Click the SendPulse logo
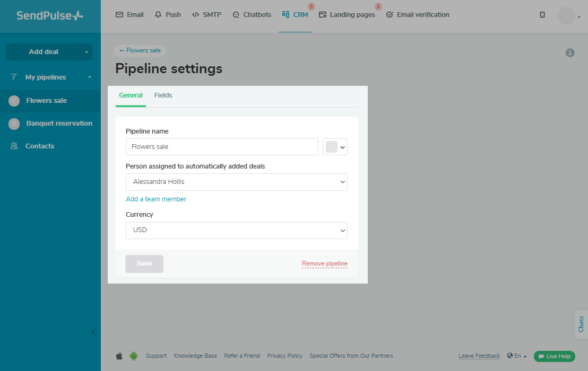The height and width of the screenshot is (371, 588). (50, 16)
